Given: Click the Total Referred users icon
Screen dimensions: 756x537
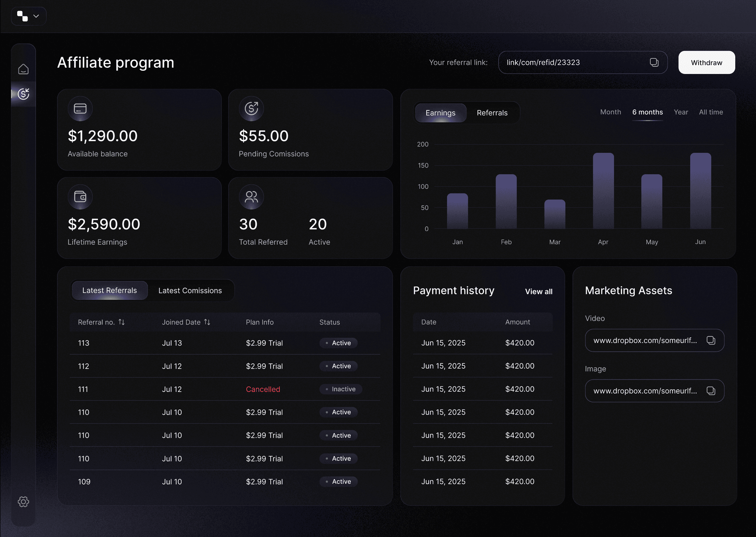Looking at the screenshot, I should (251, 197).
